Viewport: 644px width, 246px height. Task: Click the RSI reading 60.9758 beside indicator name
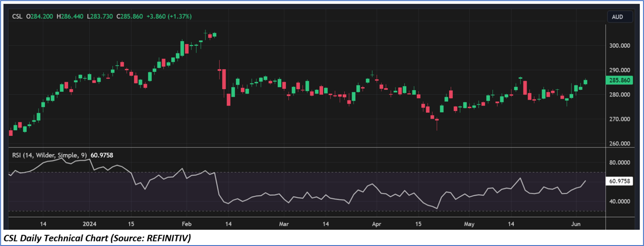tap(101, 155)
